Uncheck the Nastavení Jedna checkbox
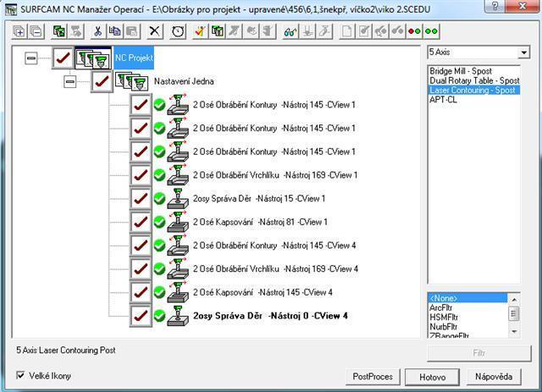Screen dimensions: 542x392 coord(102,81)
